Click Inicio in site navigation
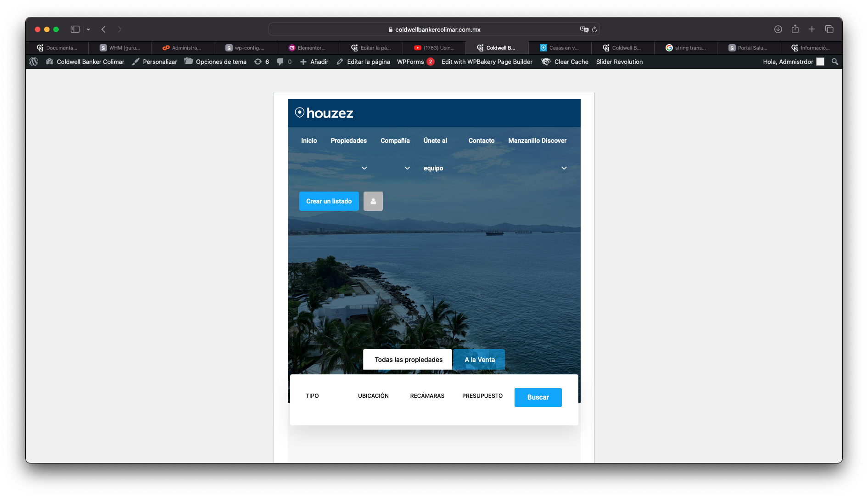 pos(309,141)
